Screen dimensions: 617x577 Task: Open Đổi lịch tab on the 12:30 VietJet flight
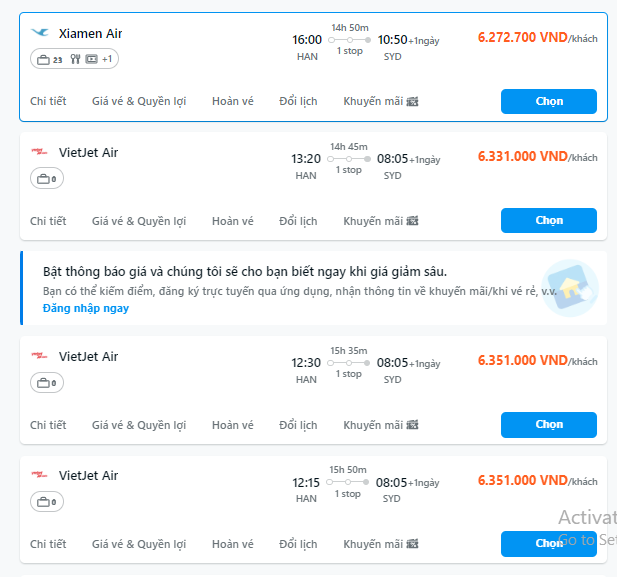pos(298,425)
